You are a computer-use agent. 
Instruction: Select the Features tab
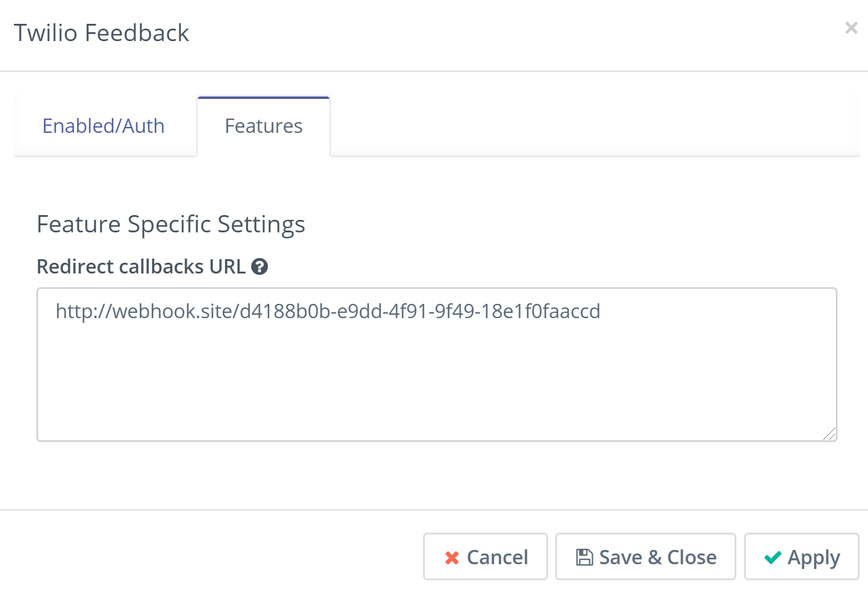(263, 126)
